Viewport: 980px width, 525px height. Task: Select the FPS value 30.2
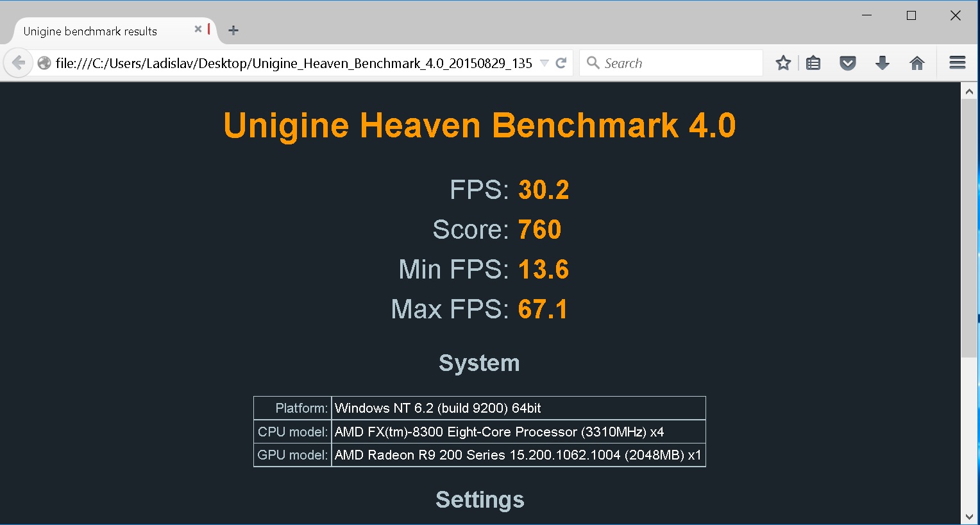[x=544, y=190]
